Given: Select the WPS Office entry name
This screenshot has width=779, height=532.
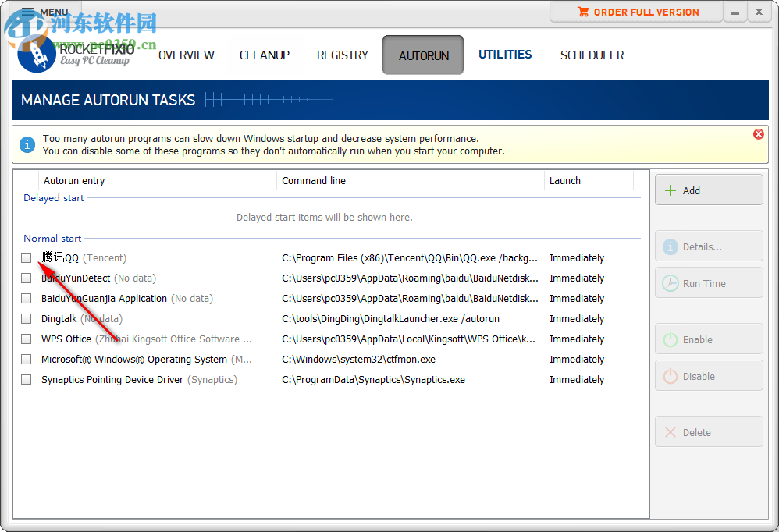Looking at the screenshot, I should 66,339.
